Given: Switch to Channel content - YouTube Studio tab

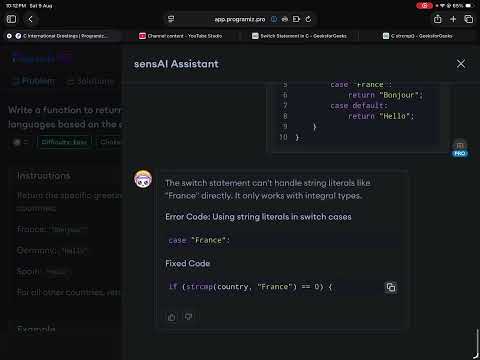Looking at the screenshot, I should tap(180, 36).
